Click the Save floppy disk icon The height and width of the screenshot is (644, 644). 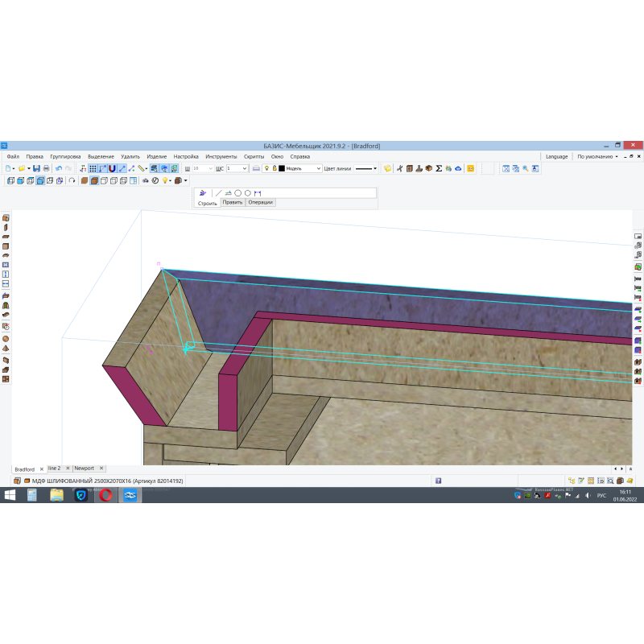[x=36, y=168]
